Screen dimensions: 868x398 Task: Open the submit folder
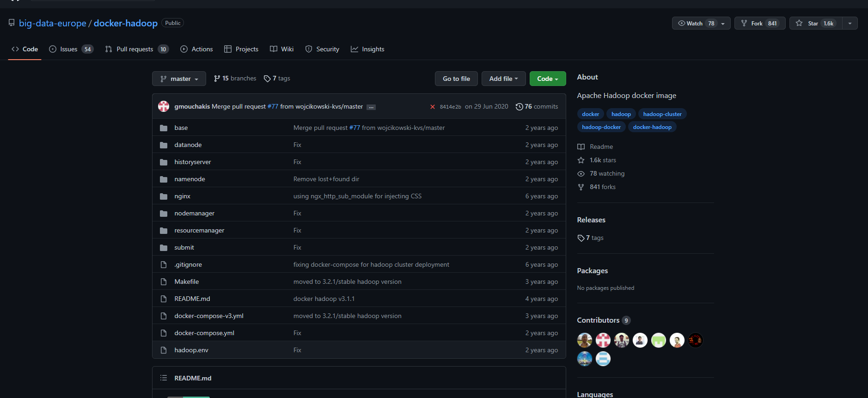tap(184, 248)
